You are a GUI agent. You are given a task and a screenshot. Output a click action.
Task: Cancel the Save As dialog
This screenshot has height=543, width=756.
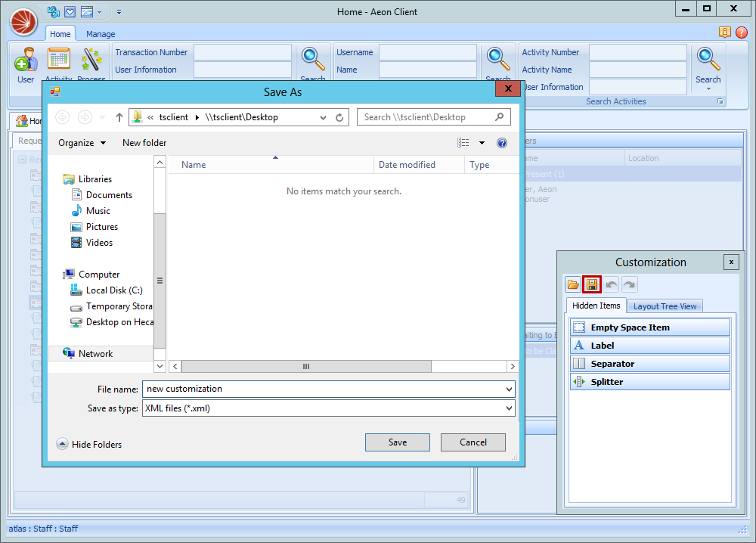[x=472, y=442]
